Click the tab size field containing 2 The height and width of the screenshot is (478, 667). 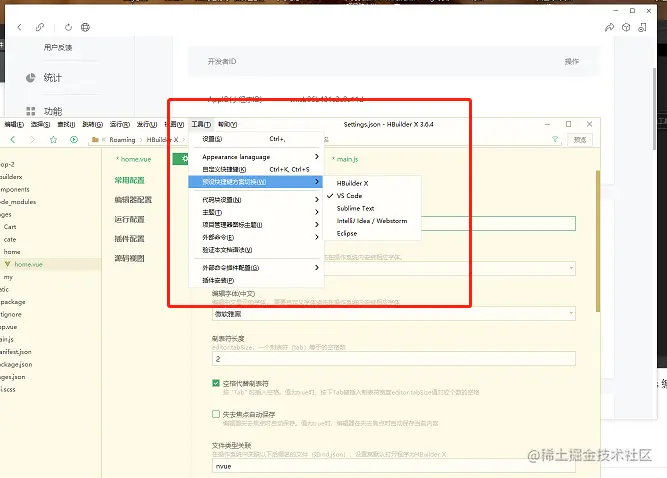(x=393, y=359)
